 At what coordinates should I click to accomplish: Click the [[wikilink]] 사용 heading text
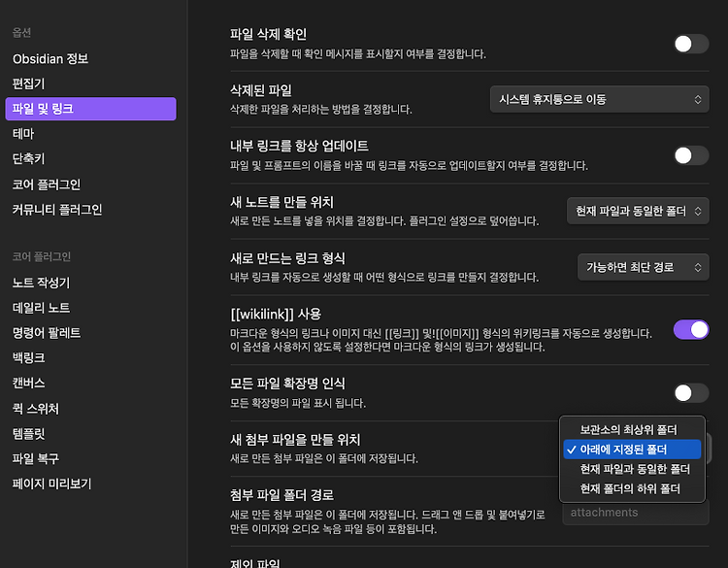[x=276, y=314]
